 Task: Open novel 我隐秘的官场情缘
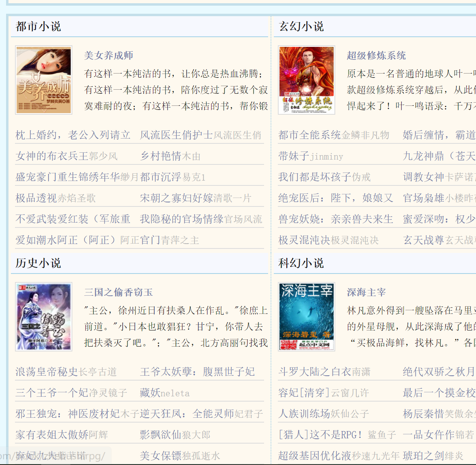(182, 219)
